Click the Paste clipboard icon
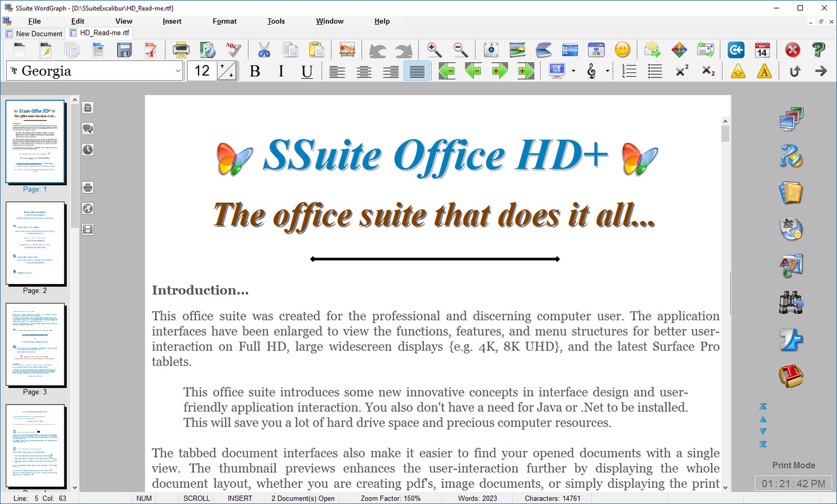Image resolution: width=837 pixels, height=504 pixels. tap(316, 50)
